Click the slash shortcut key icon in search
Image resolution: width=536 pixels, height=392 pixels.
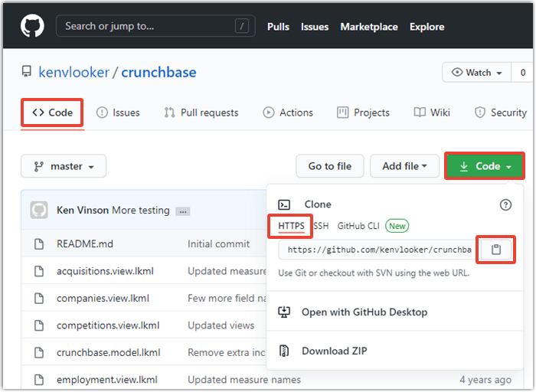242,26
